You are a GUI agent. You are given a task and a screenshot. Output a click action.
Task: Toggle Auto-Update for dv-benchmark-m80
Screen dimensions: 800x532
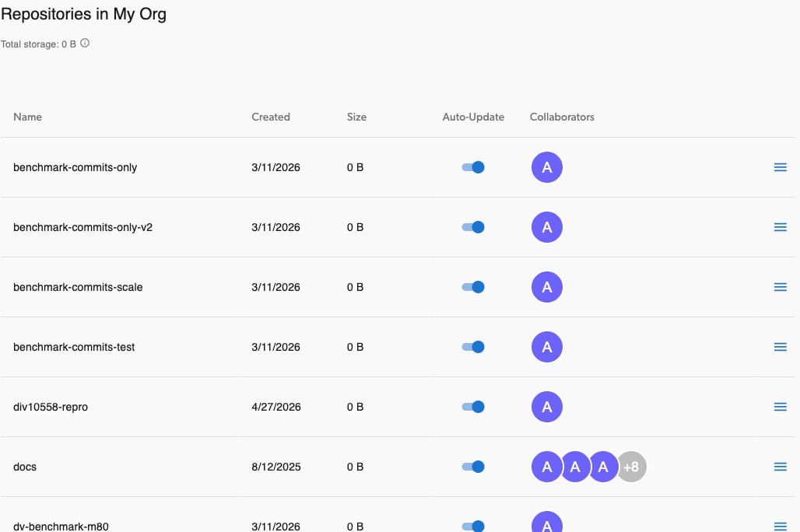click(x=473, y=526)
